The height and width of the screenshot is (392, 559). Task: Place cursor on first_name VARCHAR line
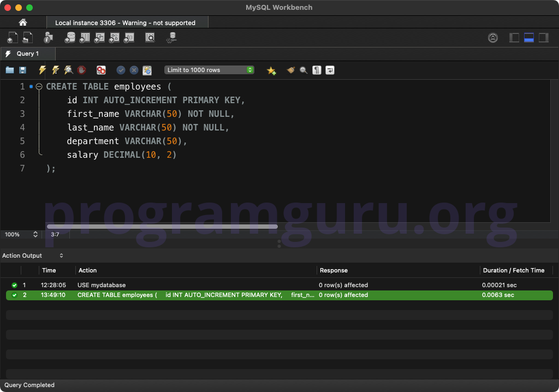[151, 114]
